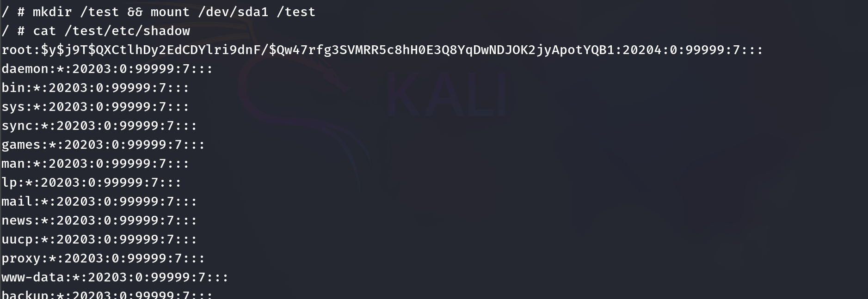This screenshot has width=868, height=299.
Task: Click the uucp account line
Action: click(x=99, y=239)
